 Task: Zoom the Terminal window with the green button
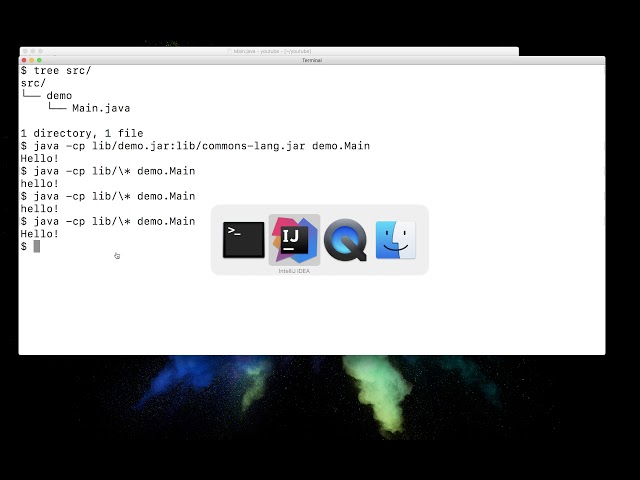point(41,60)
